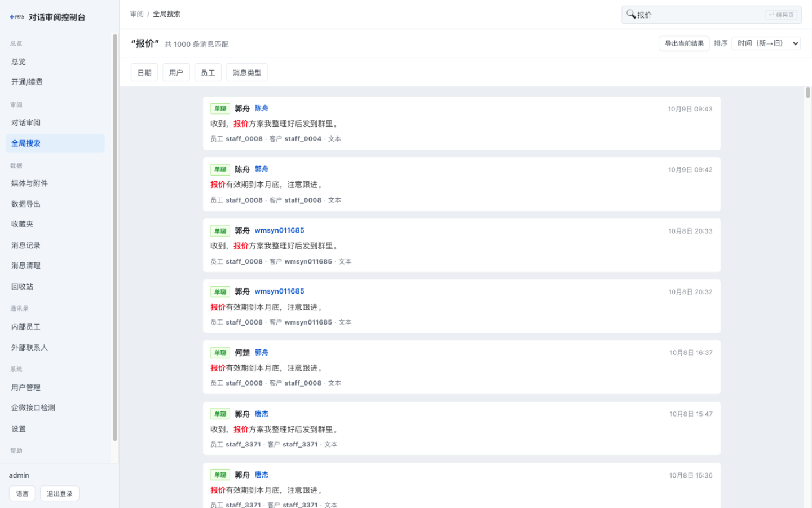Click the app logo next to 对话审阅控制台
The width and height of the screenshot is (812, 508).
coord(17,17)
